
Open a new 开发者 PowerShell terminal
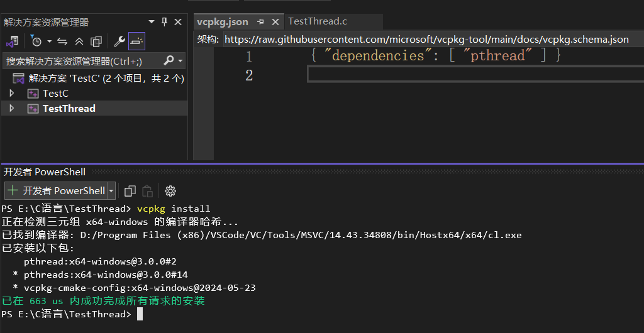point(56,191)
